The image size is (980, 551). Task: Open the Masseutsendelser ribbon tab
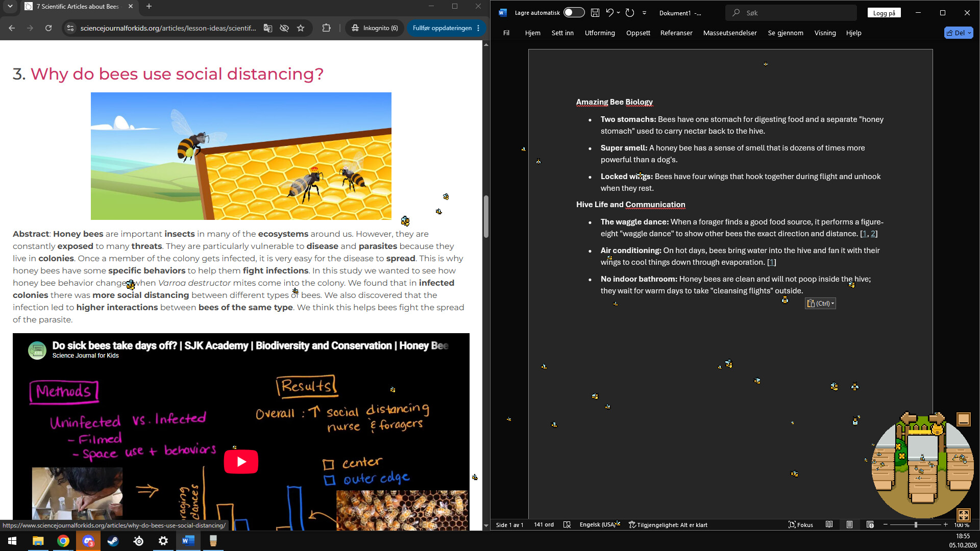click(730, 33)
